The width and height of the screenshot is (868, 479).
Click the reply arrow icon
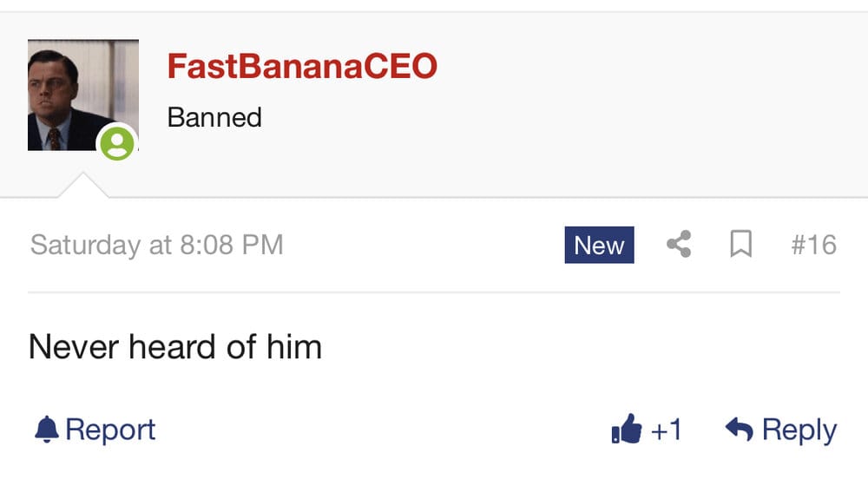739,429
